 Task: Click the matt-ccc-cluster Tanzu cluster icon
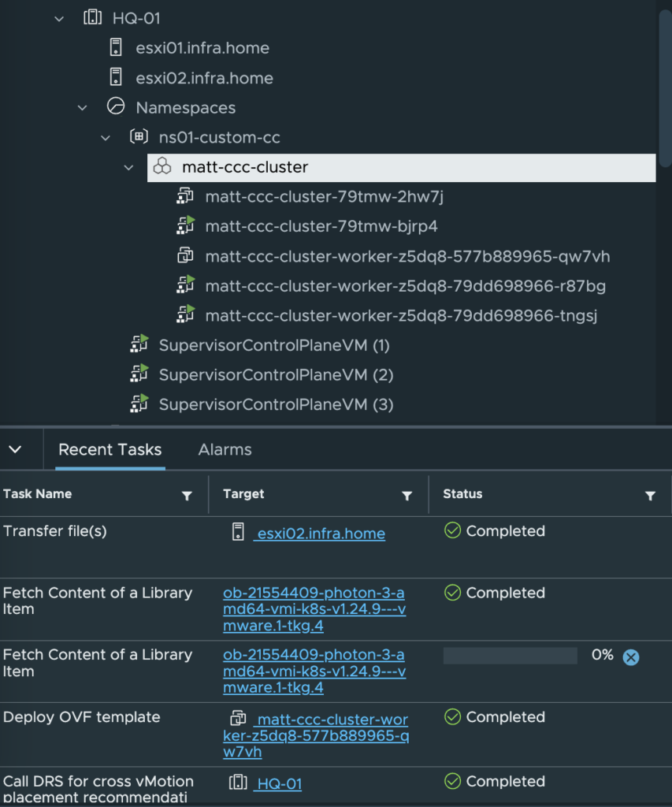click(x=162, y=166)
